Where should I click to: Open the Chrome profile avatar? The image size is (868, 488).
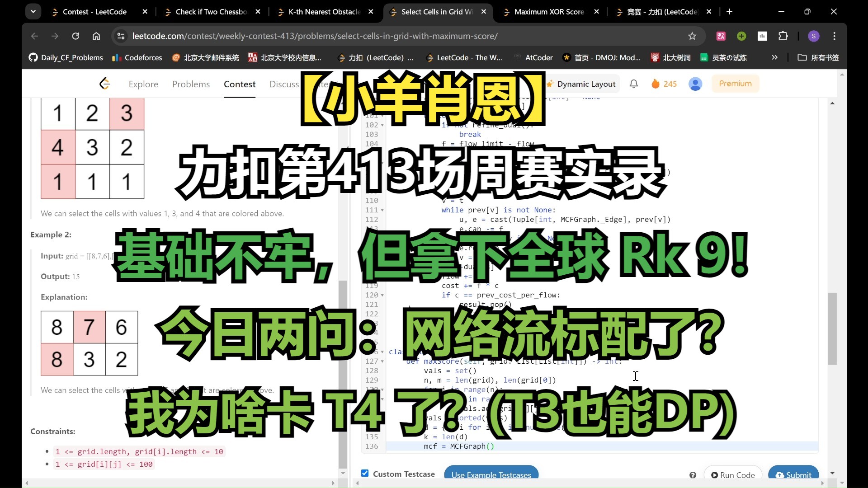pyautogui.click(x=814, y=36)
